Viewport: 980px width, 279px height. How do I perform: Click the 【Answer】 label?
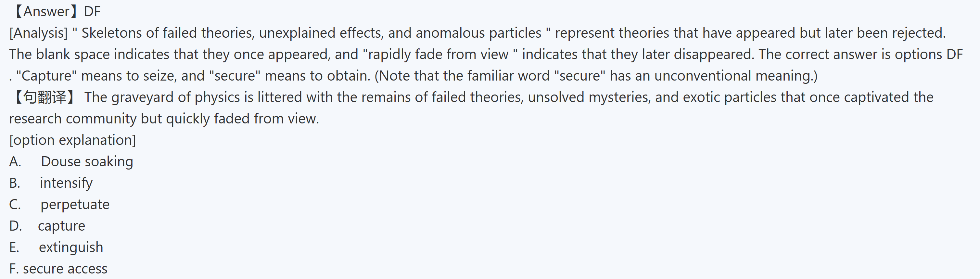click(46, 12)
